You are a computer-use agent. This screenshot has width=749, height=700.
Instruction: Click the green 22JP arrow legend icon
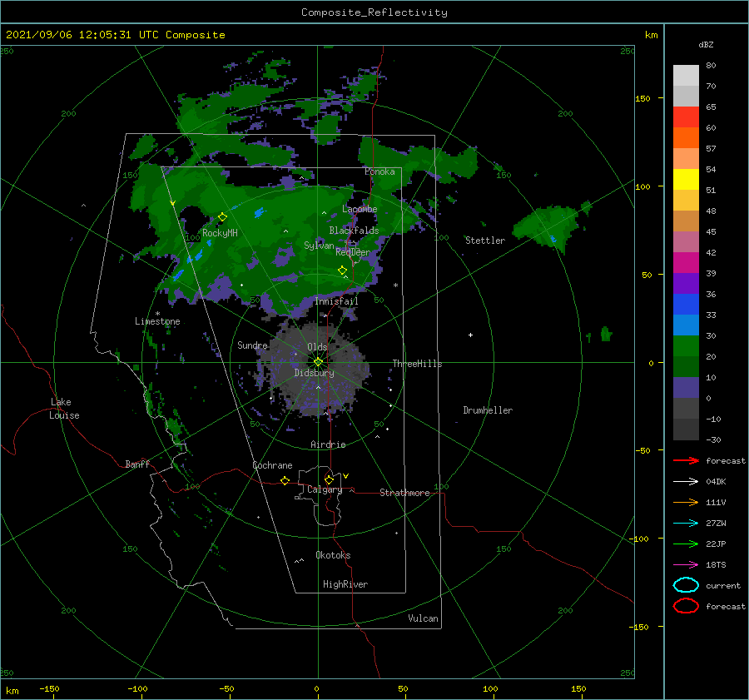[686, 544]
